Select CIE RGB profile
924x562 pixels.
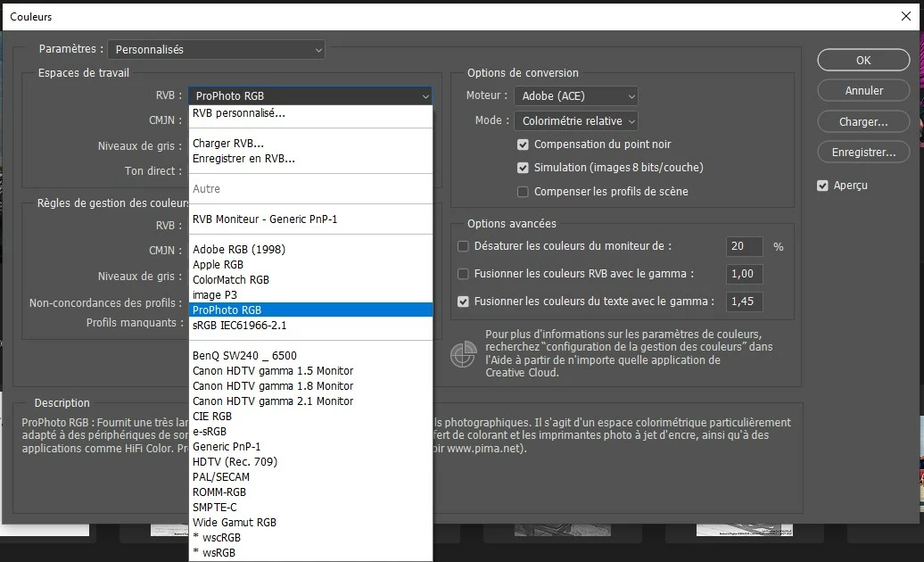[x=310, y=417]
